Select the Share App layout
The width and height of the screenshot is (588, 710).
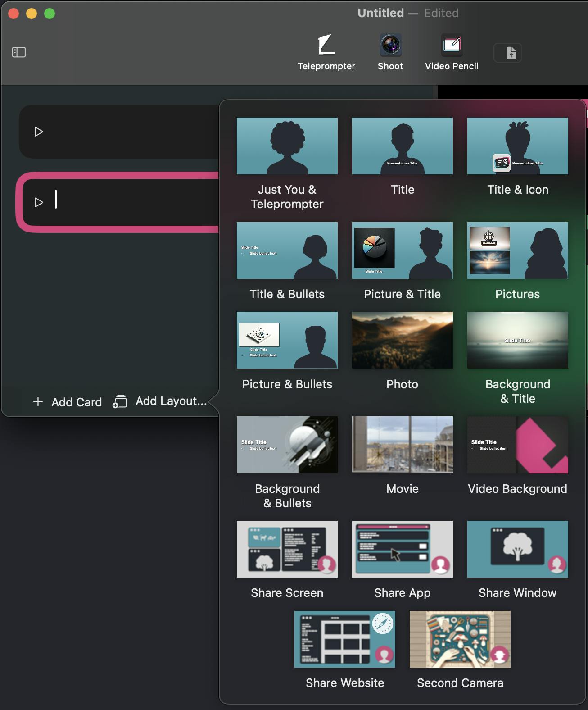click(403, 560)
